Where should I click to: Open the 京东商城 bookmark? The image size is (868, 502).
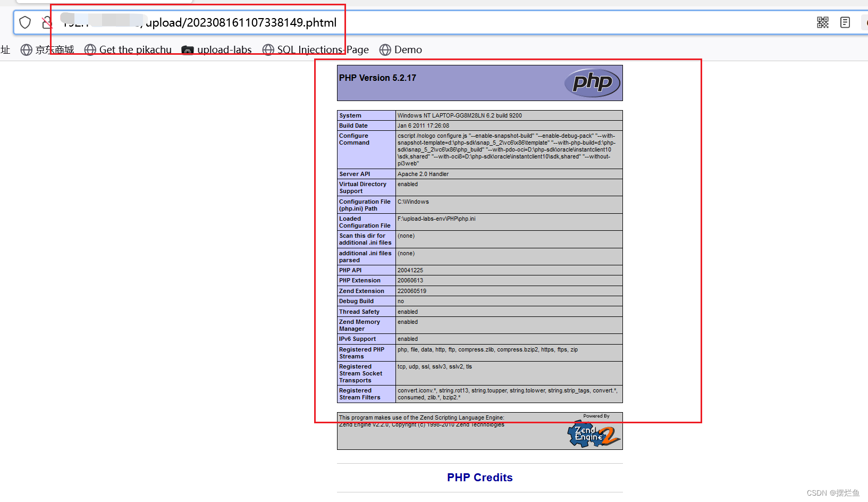click(x=47, y=49)
